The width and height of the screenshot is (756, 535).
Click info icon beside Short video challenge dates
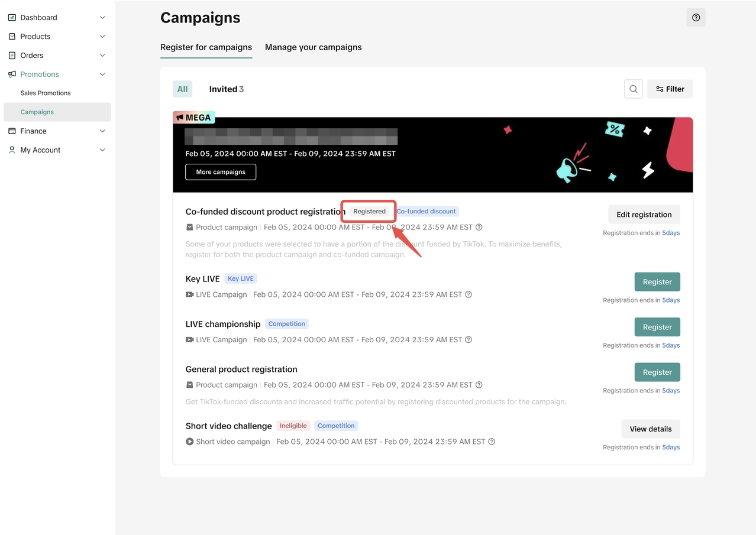click(492, 442)
